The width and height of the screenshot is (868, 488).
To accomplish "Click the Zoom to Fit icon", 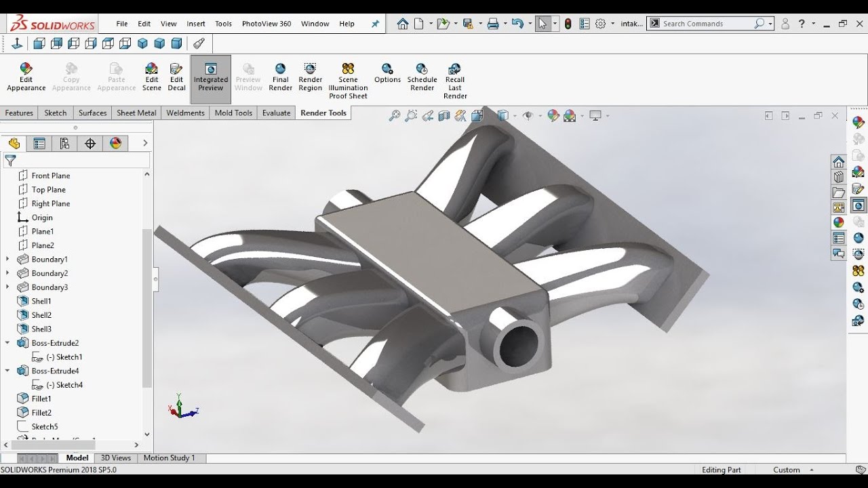I will [x=394, y=116].
